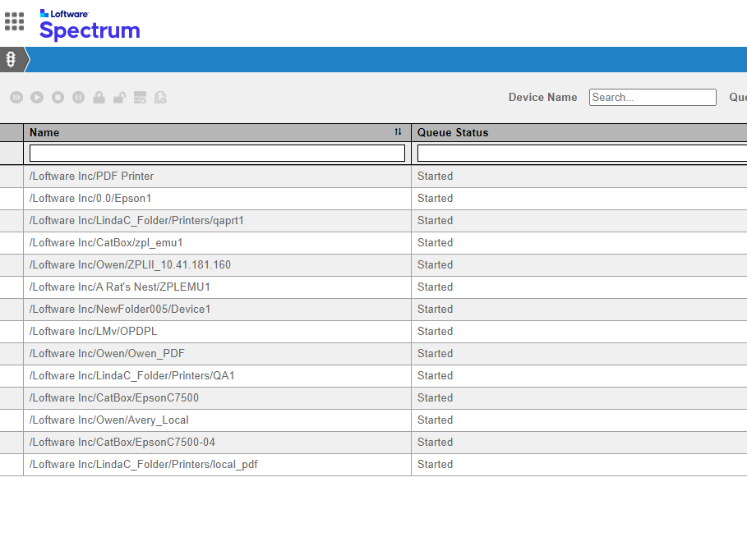Open the application grid menu
This screenshot has height=560, width=747.
(14, 21)
